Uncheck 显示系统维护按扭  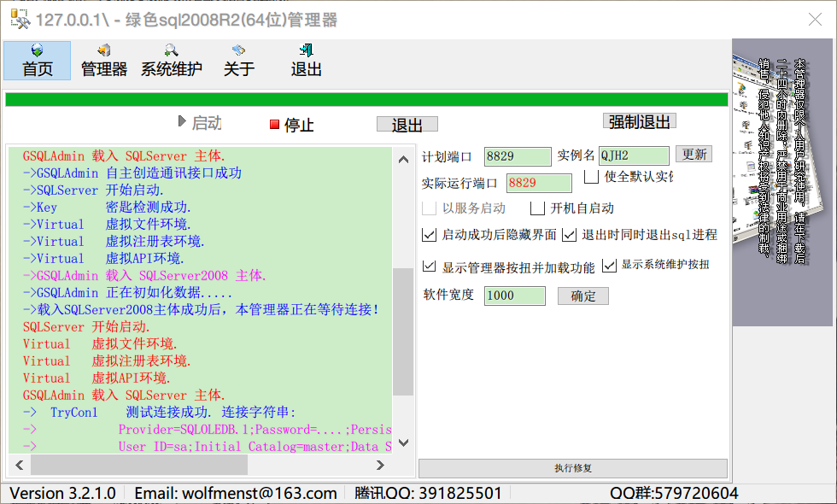click(x=610, y=266)
